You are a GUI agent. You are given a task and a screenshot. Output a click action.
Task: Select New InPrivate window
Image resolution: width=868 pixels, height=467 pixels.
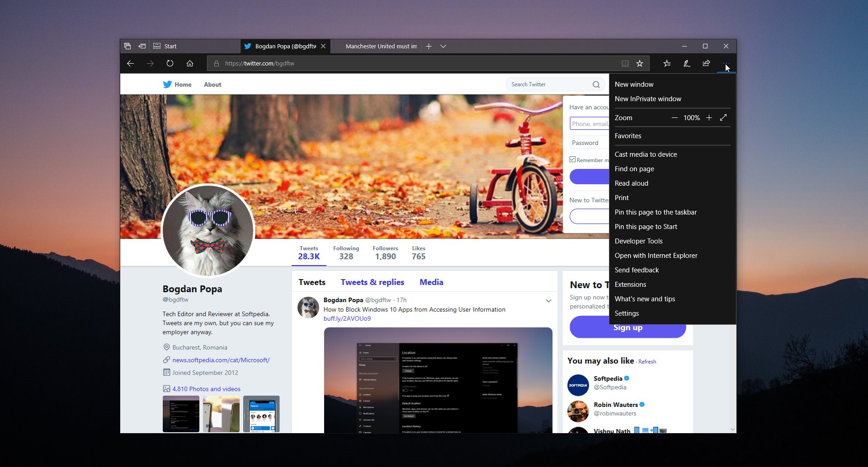pyautogui.click(x=672, y=99)
